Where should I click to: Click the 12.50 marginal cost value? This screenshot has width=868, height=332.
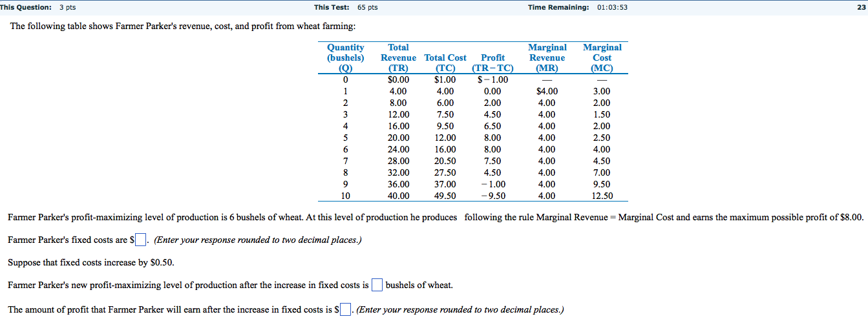pos(602,196)
